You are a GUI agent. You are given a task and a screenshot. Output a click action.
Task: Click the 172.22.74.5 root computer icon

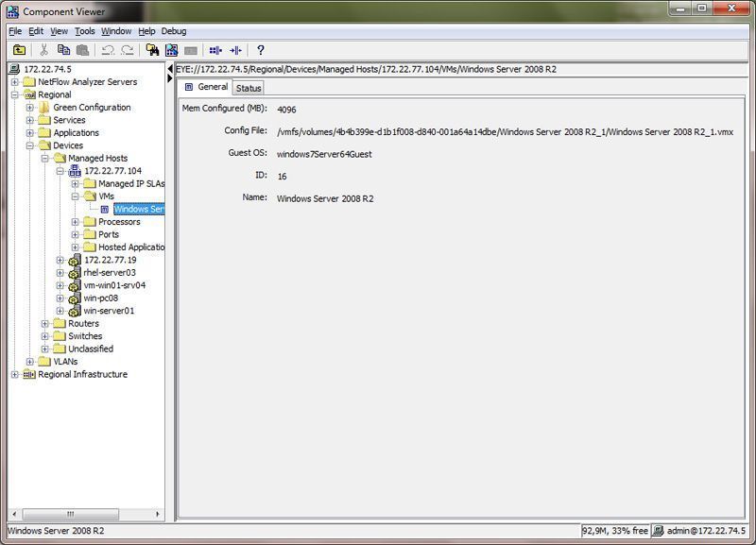[x=14, y=69]
